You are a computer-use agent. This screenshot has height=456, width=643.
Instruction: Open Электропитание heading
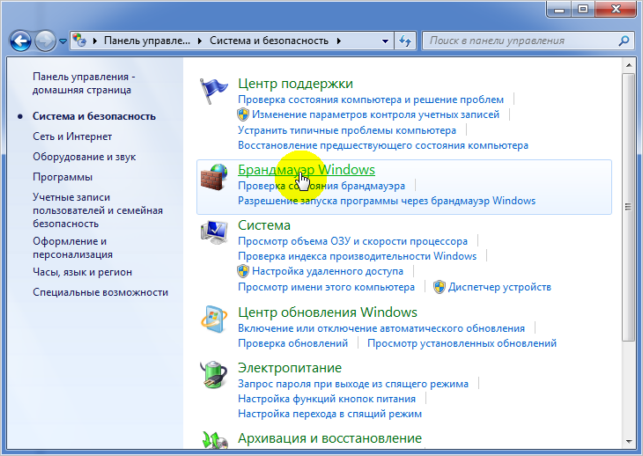pos(290,367)
